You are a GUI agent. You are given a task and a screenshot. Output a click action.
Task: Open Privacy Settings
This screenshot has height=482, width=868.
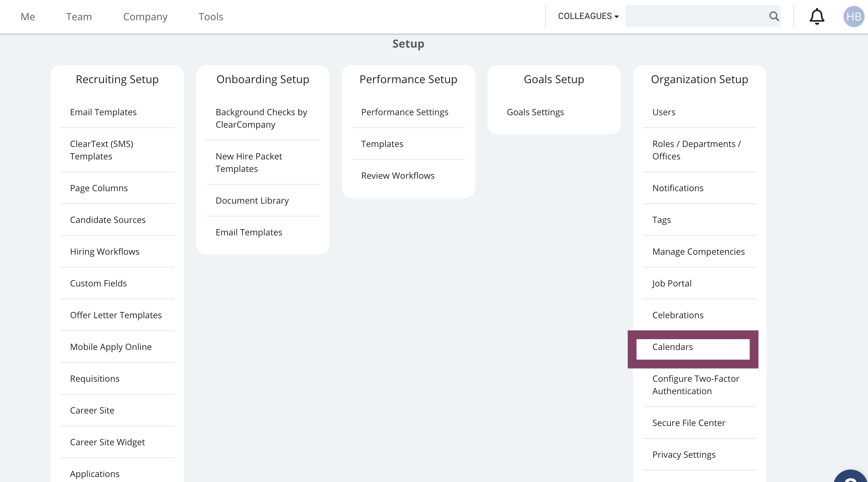pos(684,454)
